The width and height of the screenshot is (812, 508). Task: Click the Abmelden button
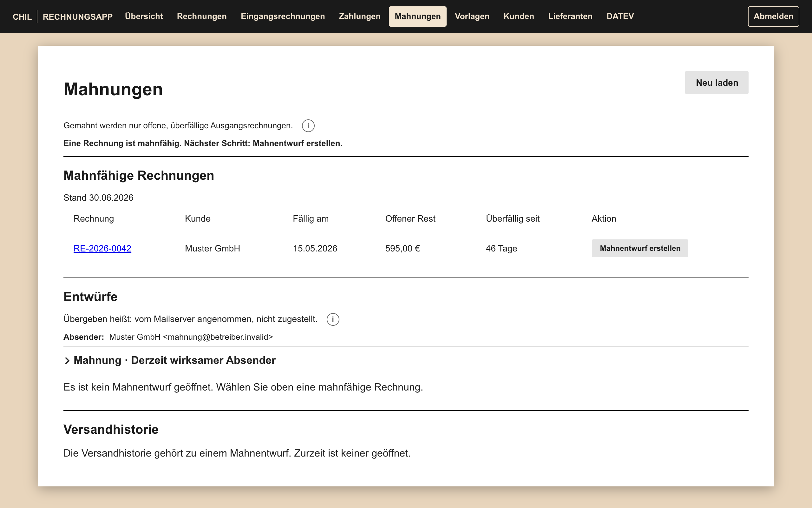click(773, 16)
